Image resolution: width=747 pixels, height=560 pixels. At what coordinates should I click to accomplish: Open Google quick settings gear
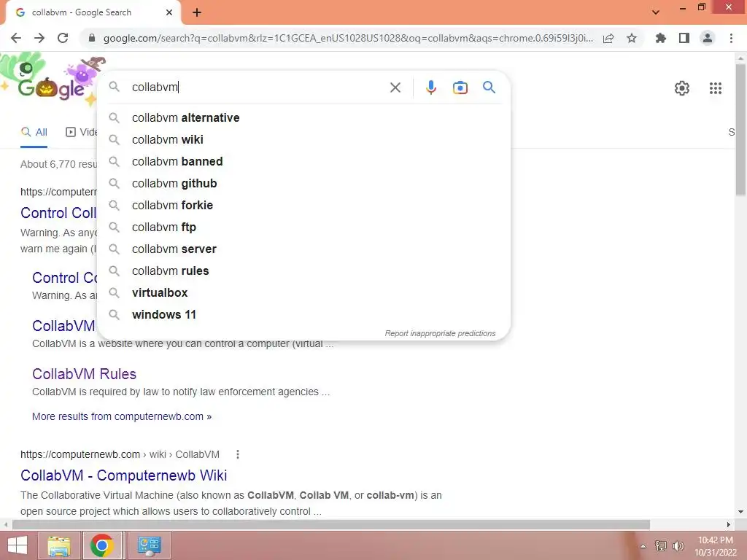tap(682, 88)
